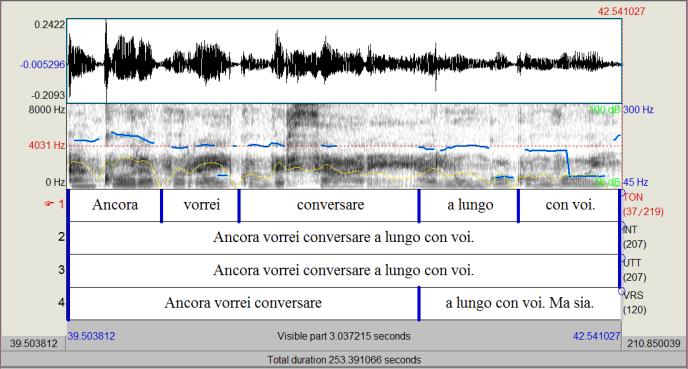Select the full sentence interval in tier 3
This screenshot has height=369, width=688.
click(x=344, y=271)
